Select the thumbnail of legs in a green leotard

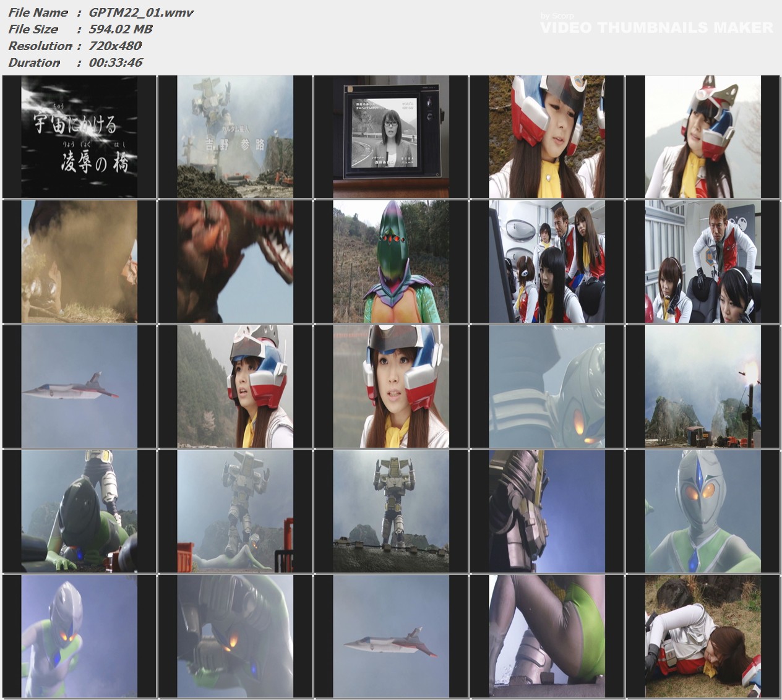pos(547,636)
